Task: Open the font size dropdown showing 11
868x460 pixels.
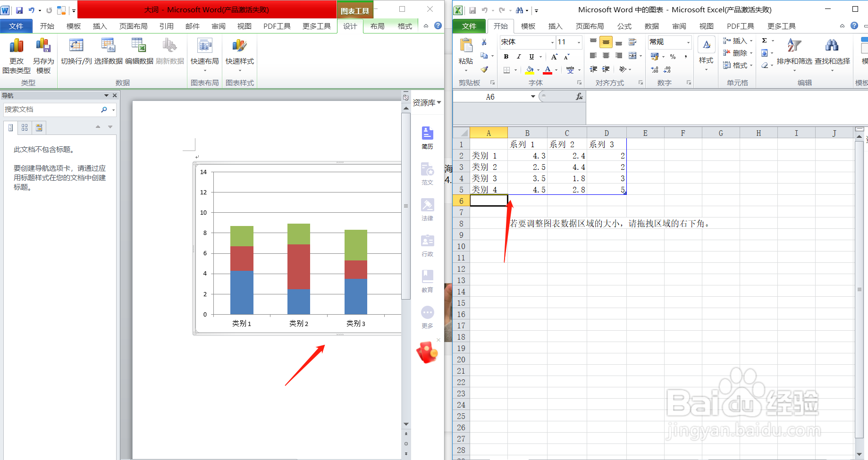Action: (579, 42)
